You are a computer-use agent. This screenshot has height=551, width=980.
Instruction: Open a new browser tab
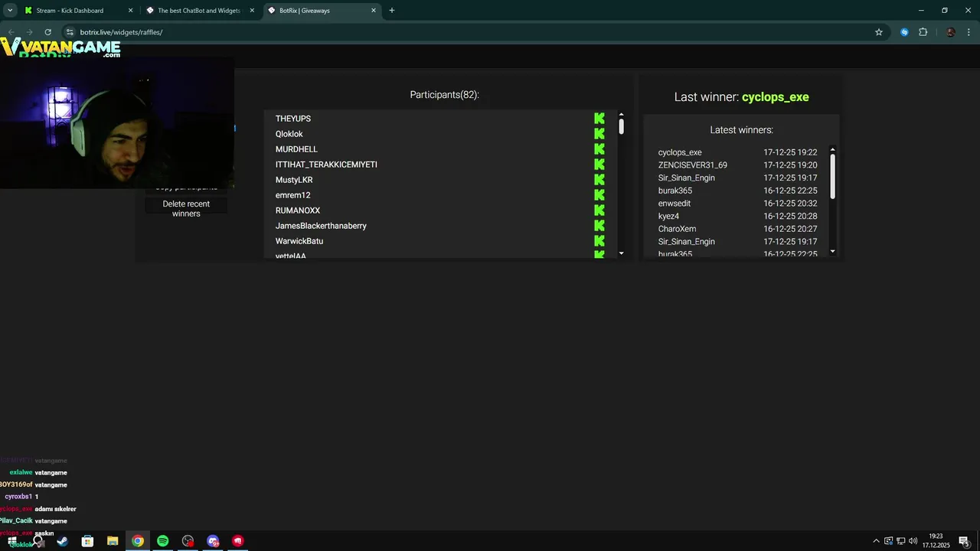(x=392, y=11)
